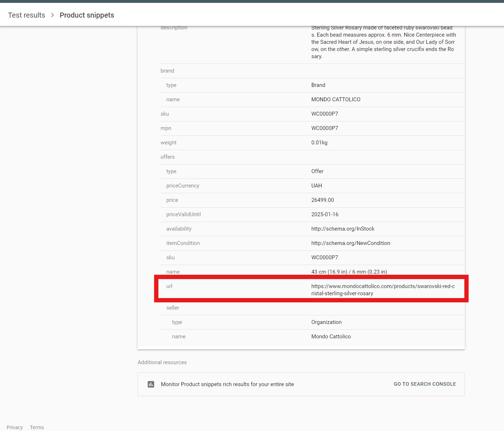Go back to Test results breadcrumb

27,15
